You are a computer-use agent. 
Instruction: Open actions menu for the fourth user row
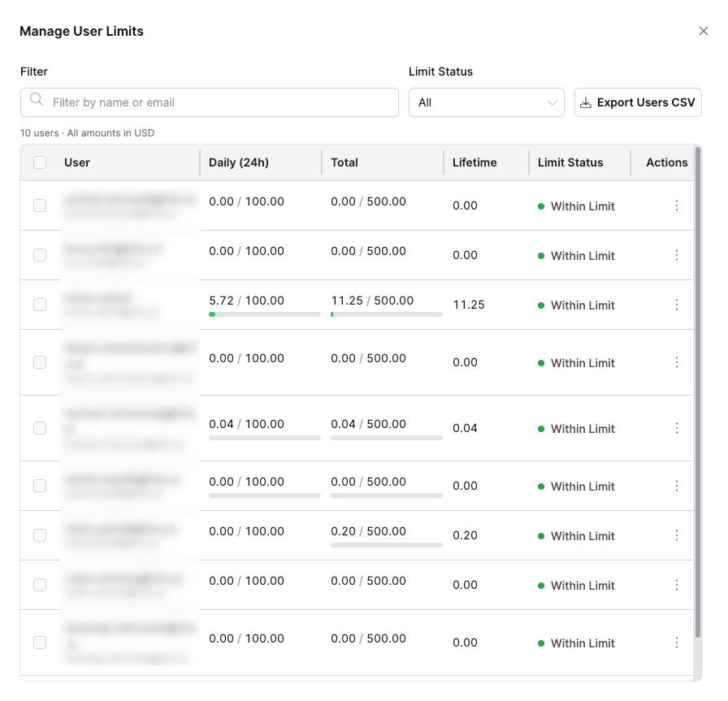[677, 362]
